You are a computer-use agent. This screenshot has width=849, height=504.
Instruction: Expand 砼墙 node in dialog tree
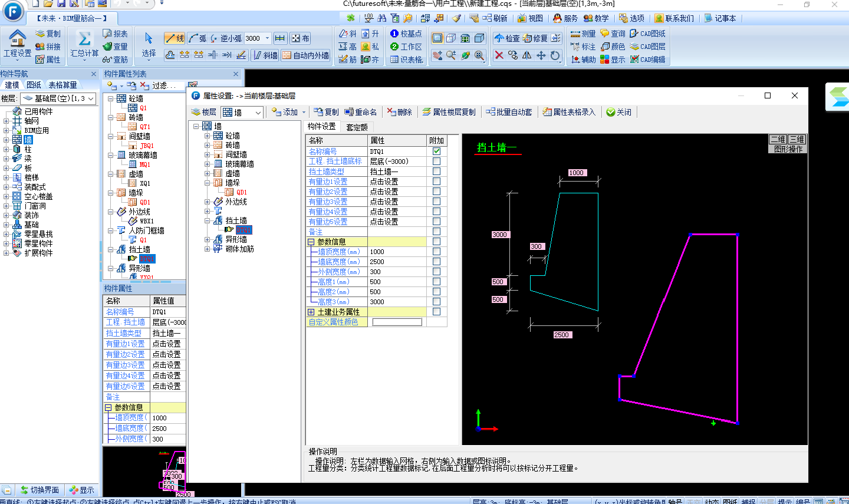click(208, 136)
